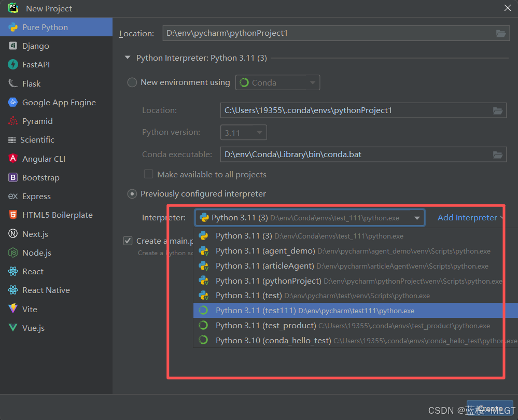The image size is (518, 420).
Task: Select New environment using radio button
Action: click(132, 82)
